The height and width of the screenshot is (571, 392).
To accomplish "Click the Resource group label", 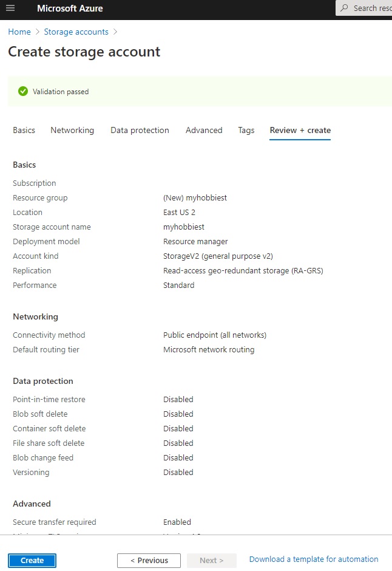I will tap(40, 198).
